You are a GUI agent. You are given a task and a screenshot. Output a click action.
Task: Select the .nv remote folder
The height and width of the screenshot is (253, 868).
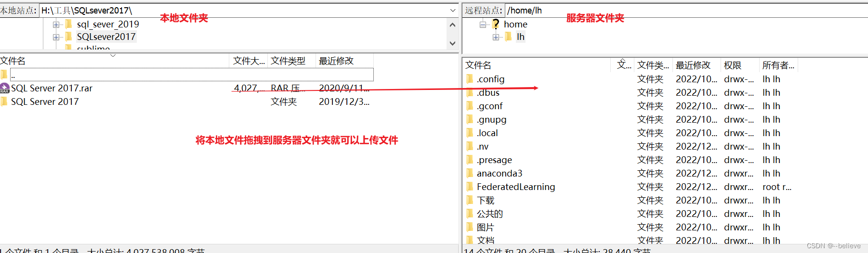pos(482,146)
